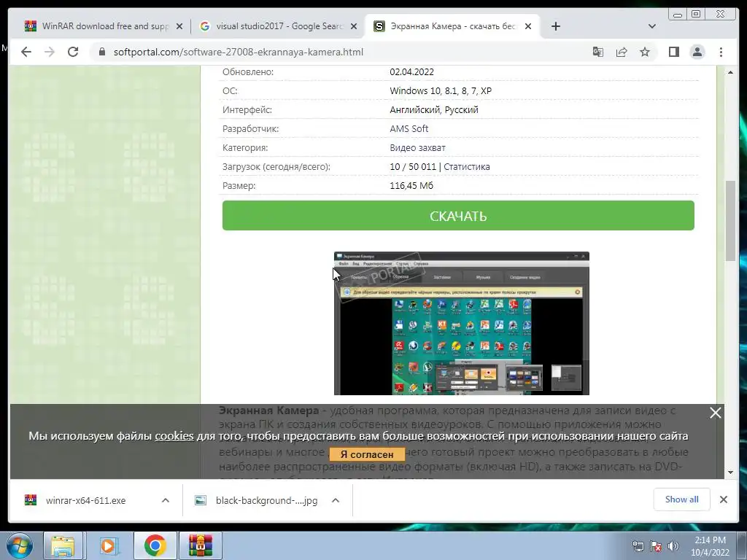
Task: Open the cookies link in banner
Action: click(x=174, y=436)
